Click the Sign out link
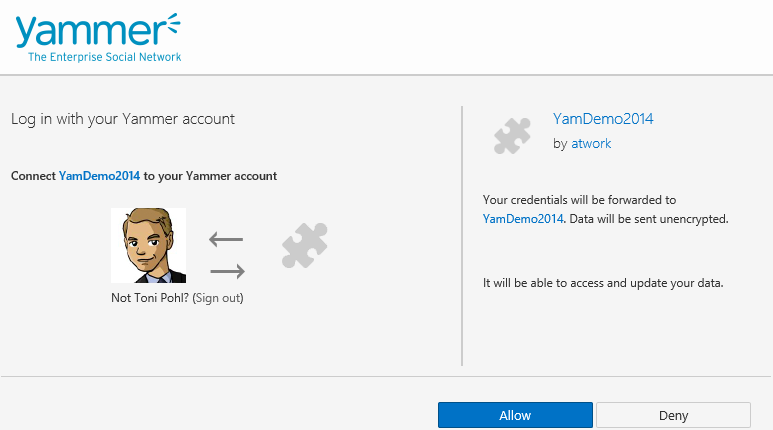The image size is (773, 430). tap(218, 298)
